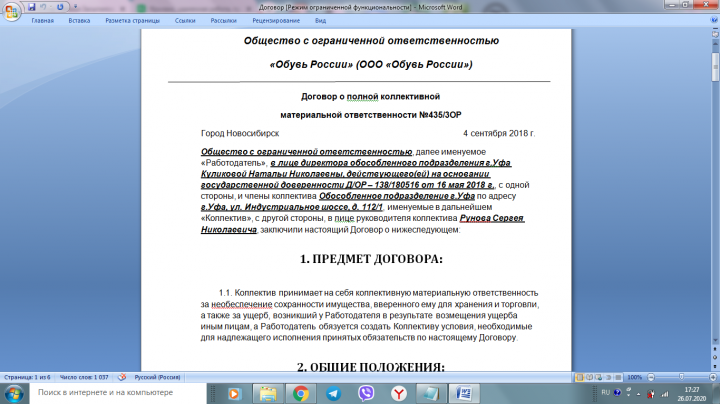720x404 pixels.
Task: Customize the Quick Access Toolbar dropdown
Action: (x=75, y=7)
